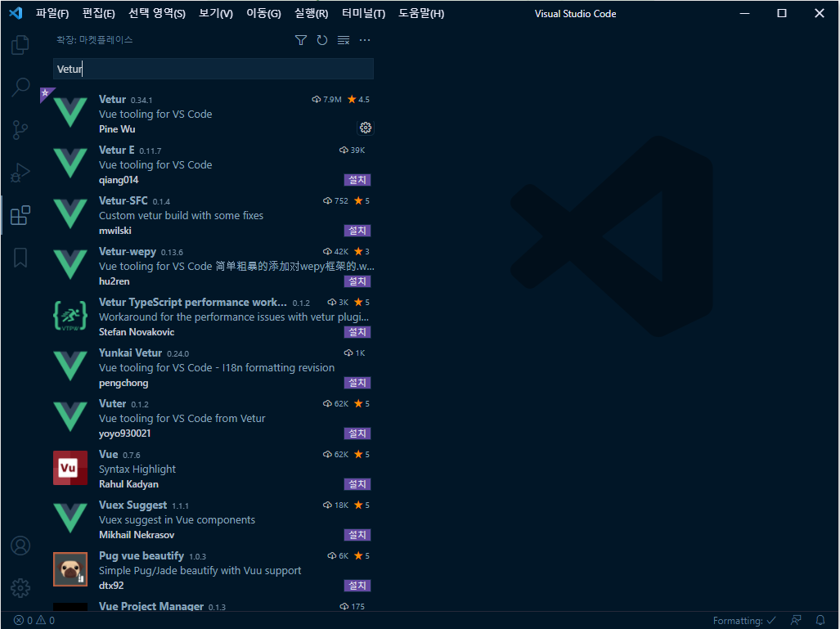The image size is (840, 629).
Task: Open the extensions panel more actions menu
Action: click(365, 40)
